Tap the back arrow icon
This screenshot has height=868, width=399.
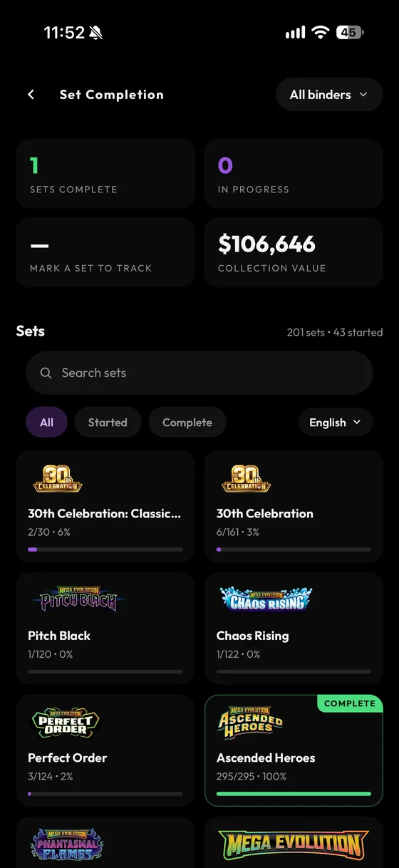tap(31, 95)
